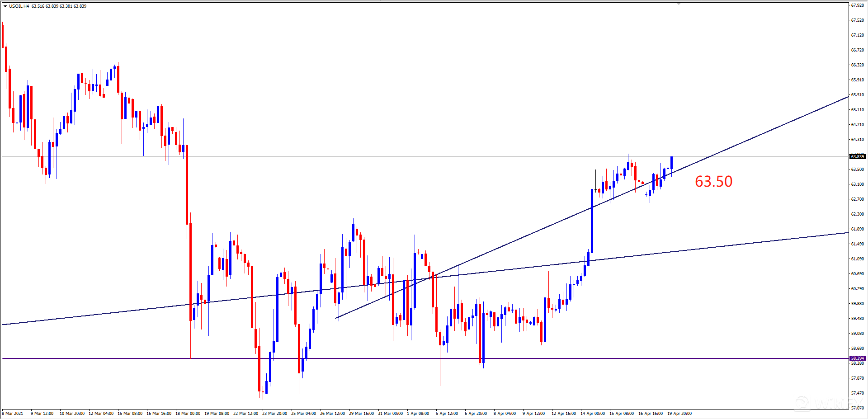Click the 57.070 price scale label
Screen dimensions: 868x419
[858, 408]
